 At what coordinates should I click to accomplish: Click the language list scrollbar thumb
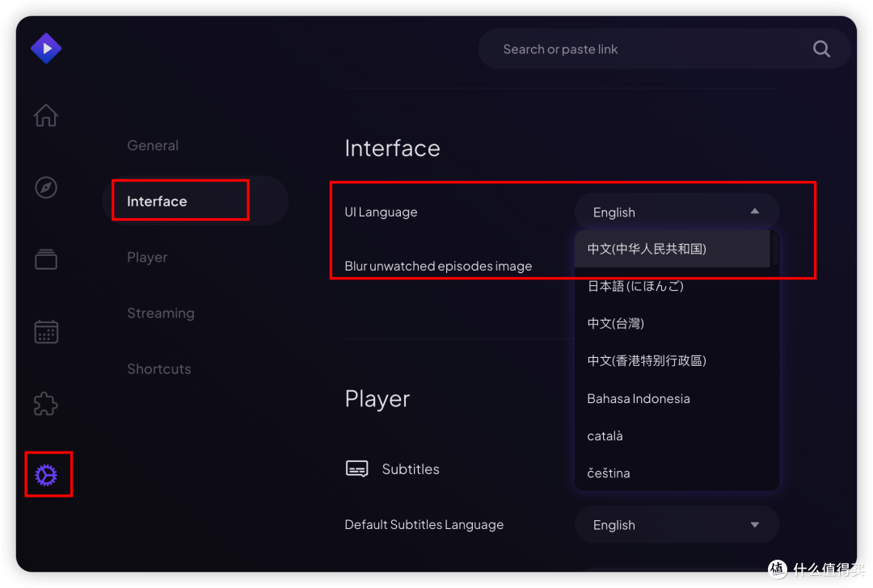[x=774, y=249]
